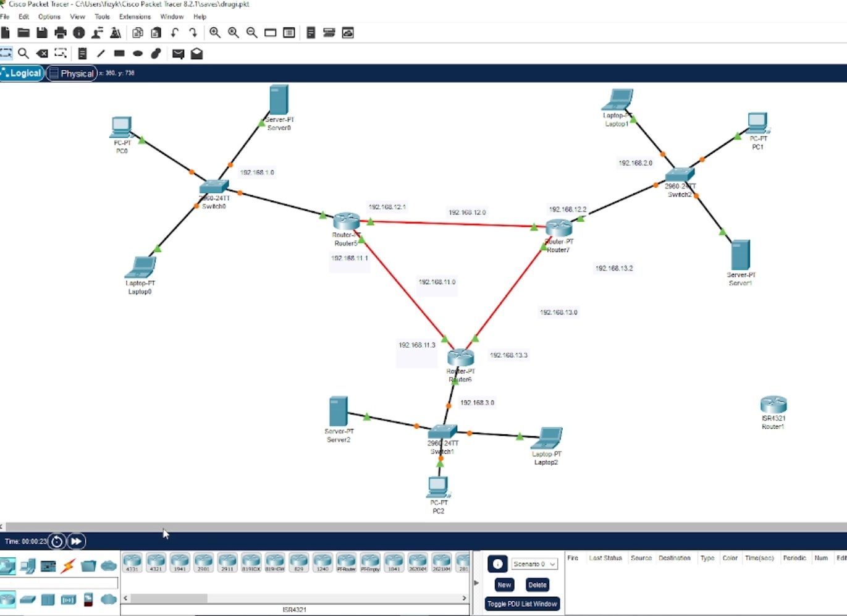
Task: Select the ISR4321 Router1 device
Action: click(773, 405)
